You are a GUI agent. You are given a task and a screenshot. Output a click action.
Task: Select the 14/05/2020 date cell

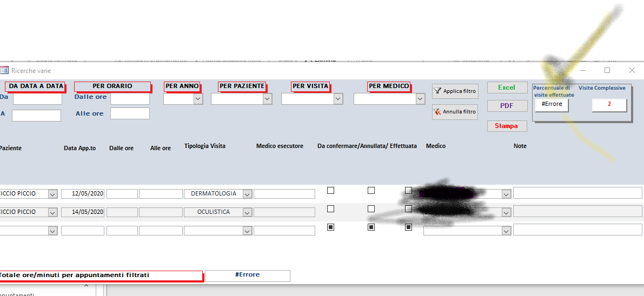(83, 212)
